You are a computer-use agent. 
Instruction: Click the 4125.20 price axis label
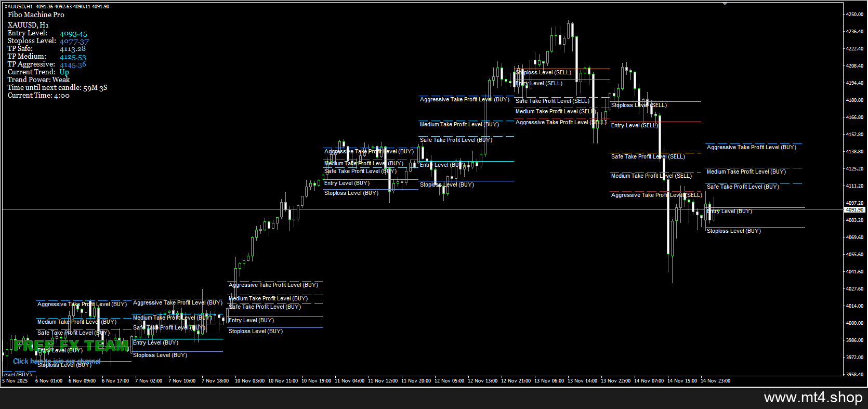[x=854, y=169]
